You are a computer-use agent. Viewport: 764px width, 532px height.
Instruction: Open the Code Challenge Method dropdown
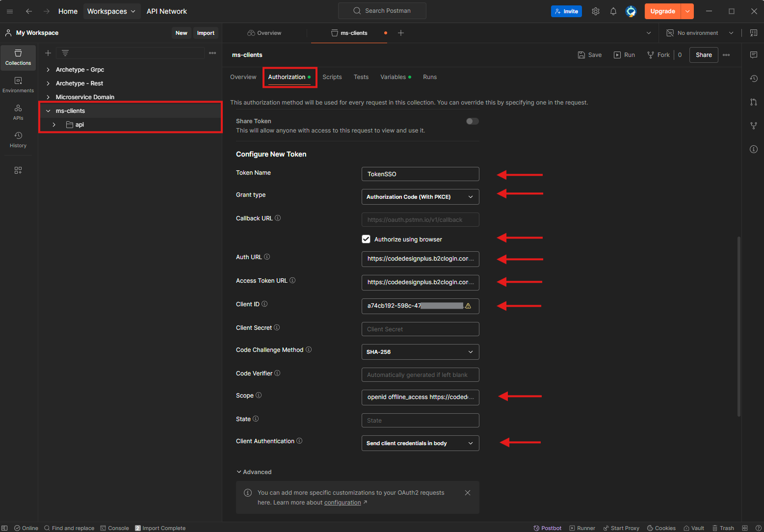[x=420, y=352]
